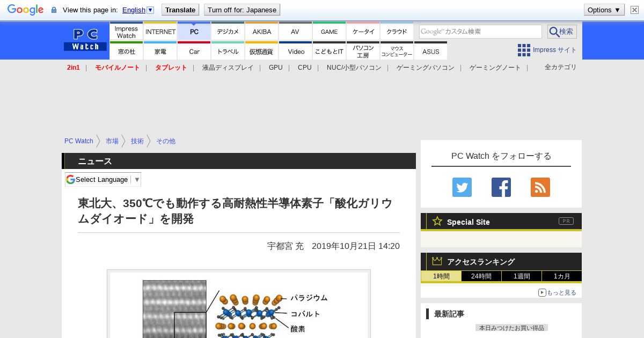
Task: Click the article crystal structure image
Action: coord(239,305)
